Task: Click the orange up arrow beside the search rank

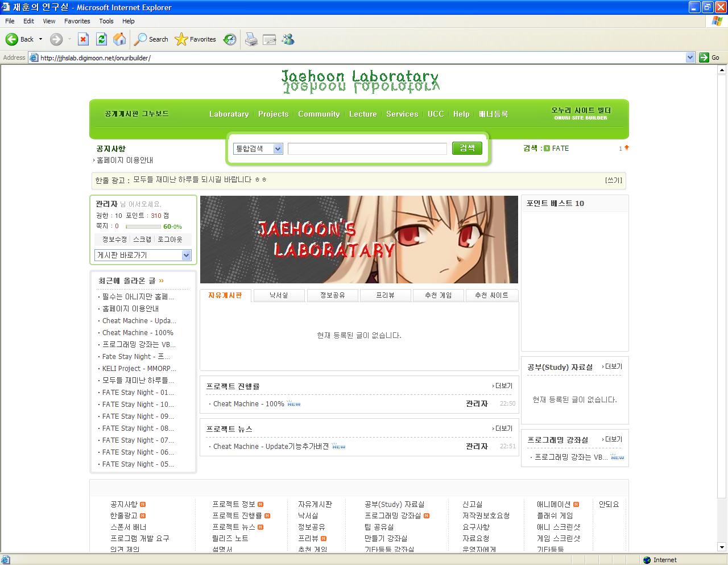Action: [x=627, y=148]
